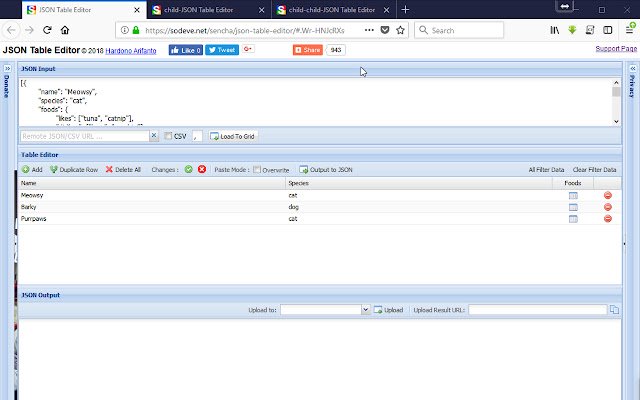
Task: Delete the Barky row with red minus icon
Action: click(x=607, y=207)
